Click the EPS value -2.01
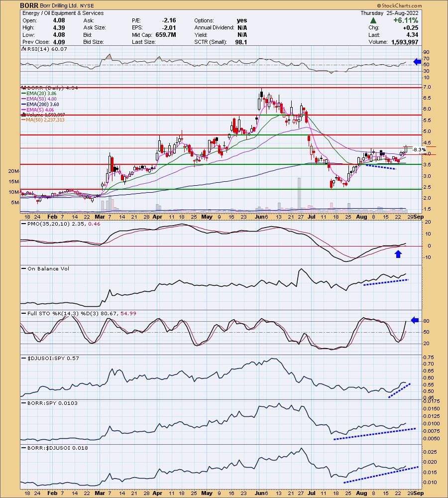The height and width of the screenshot is (498, 448). pos(169,27)
